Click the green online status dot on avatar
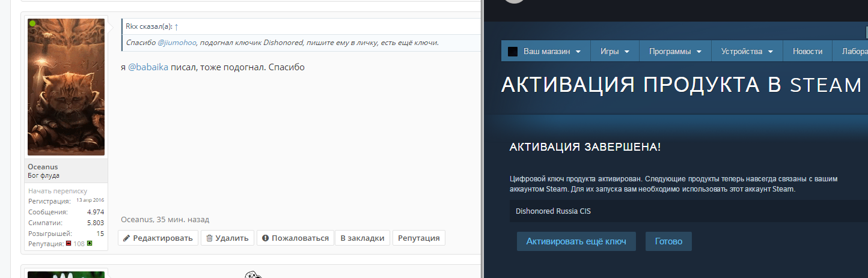The width and height of the screenshot is (868, 278). [32, 23]
